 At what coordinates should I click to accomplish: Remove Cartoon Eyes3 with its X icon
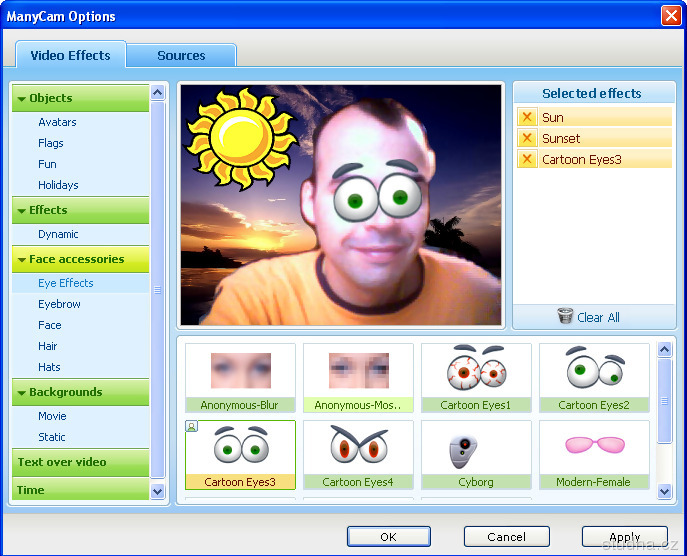coord(527,159)
